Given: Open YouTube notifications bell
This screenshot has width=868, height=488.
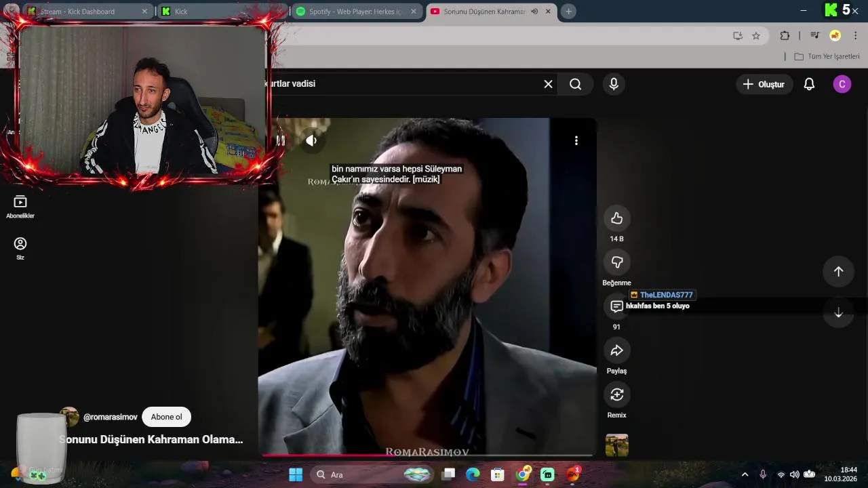Looking at the screenshot, I should [x=809, y=84].
